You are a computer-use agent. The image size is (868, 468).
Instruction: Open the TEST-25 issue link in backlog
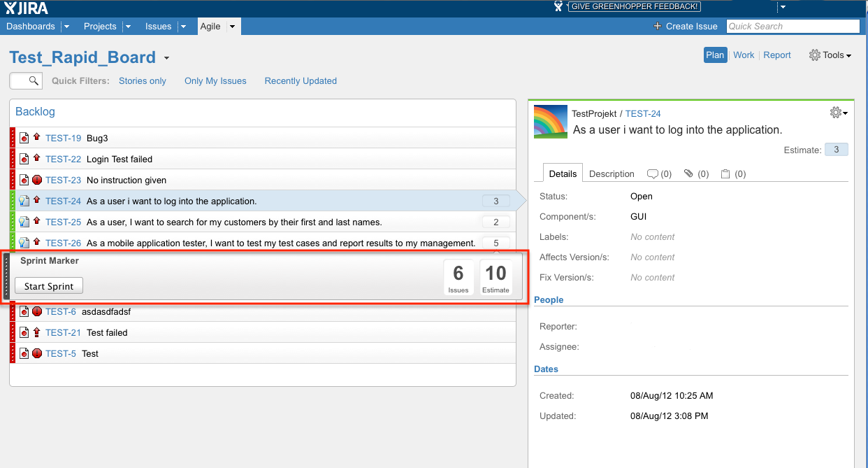tap(63, 222)
